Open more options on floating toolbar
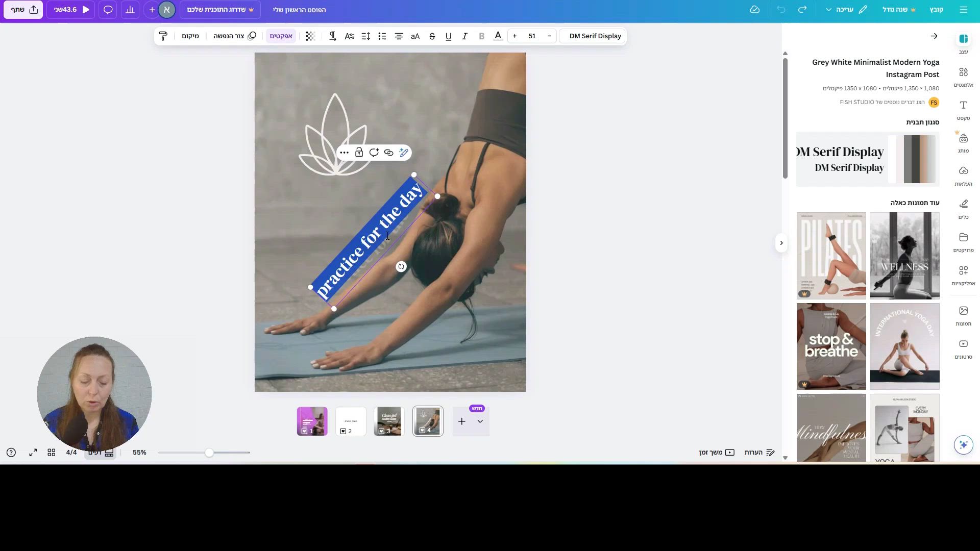This screenshot has height=551, width=980. point(344,153)
